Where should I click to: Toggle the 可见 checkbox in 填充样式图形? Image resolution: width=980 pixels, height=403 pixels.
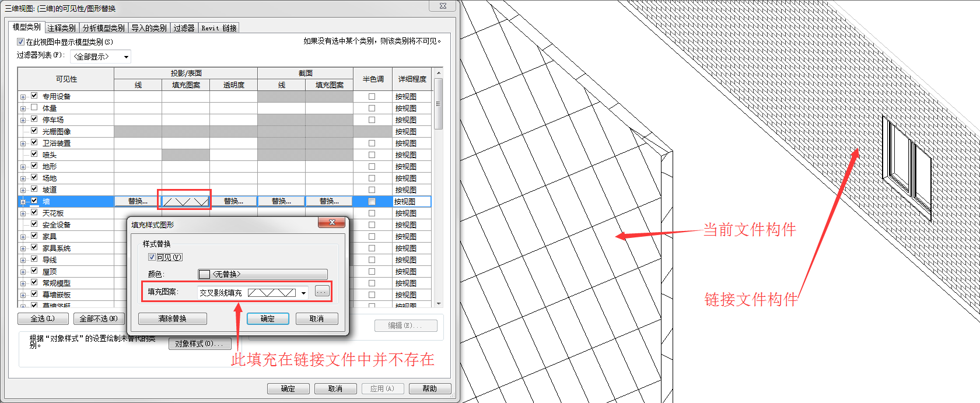point(152,257)
